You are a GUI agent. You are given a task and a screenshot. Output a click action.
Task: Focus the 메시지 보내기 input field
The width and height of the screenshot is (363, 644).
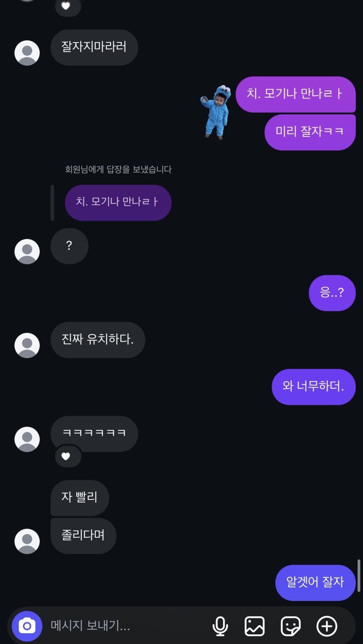(127, 626)
